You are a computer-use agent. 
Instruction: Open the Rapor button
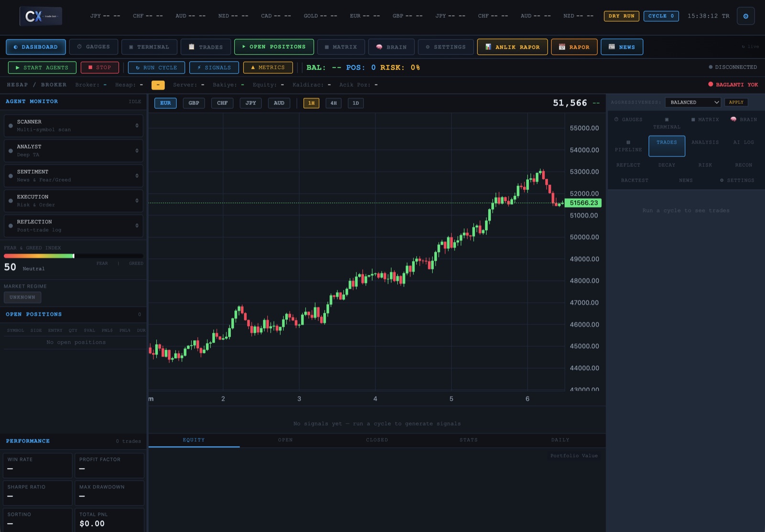(x=574, y=47)
